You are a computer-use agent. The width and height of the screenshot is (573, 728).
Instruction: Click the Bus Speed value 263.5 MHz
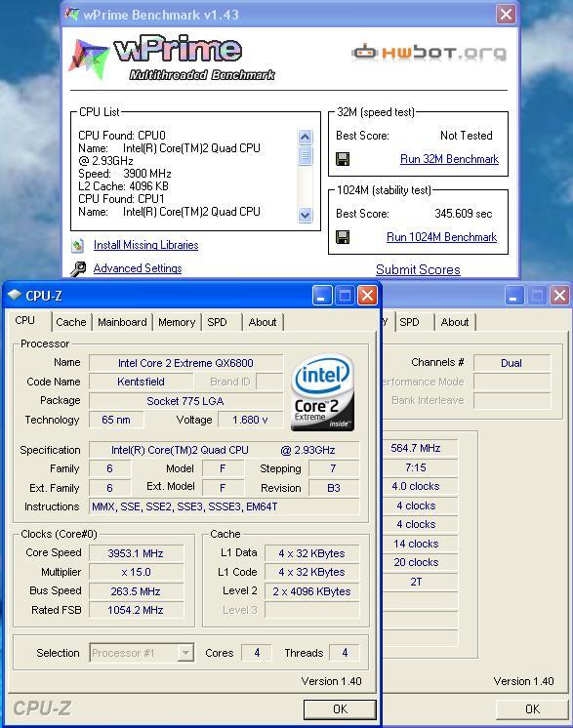pyautogui.click(x=136, y=591)
